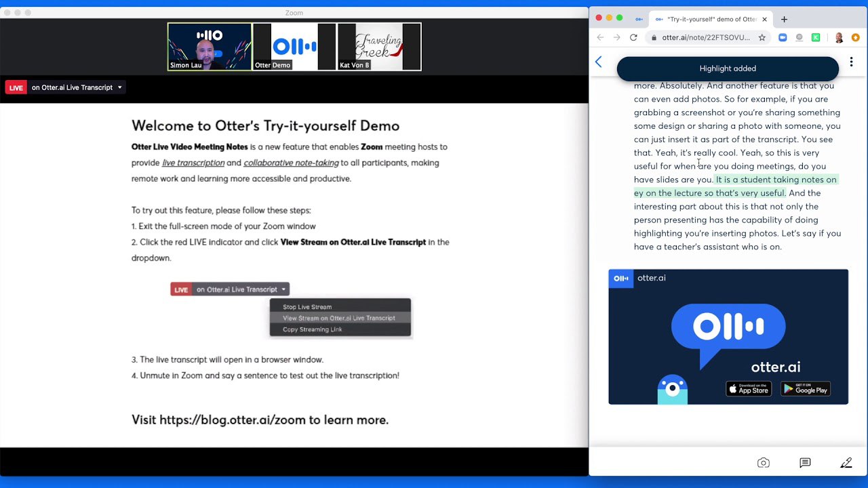
Task: Click the orange Chrome update icon
Action: [x=856, y=37]
